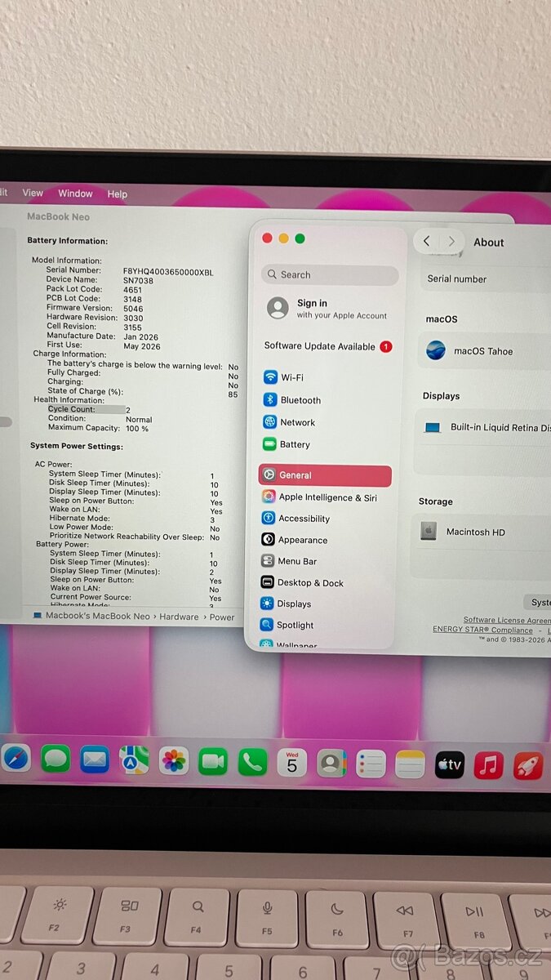Click Macintosh HD storage row
551x980 pixels.
481,532
